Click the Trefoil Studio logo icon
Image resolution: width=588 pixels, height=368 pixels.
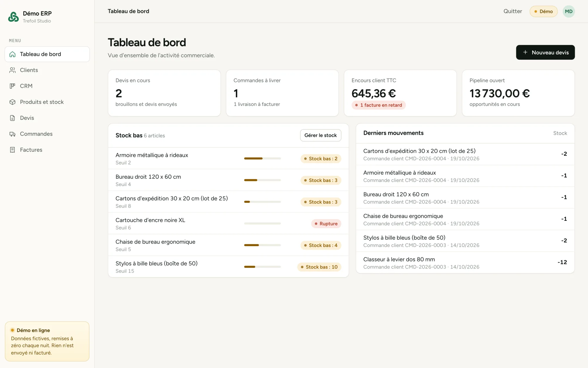tap(13, 17)
